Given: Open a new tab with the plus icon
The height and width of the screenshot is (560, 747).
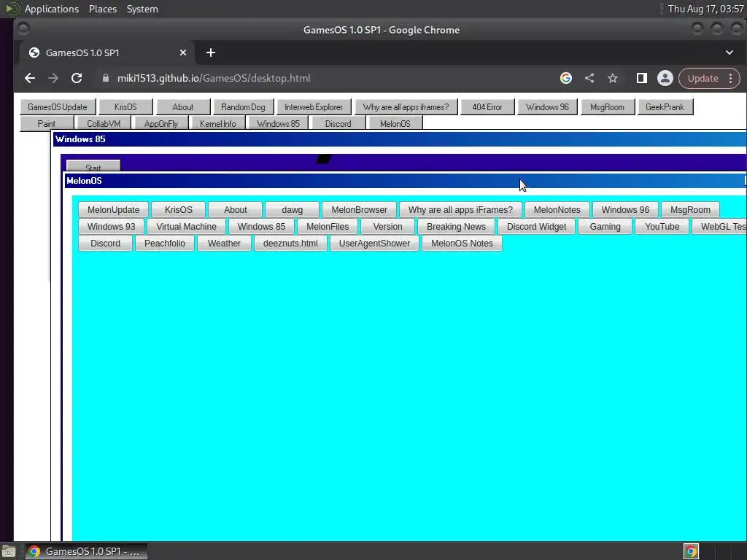Looking at the screenshot, I should 211,52.
